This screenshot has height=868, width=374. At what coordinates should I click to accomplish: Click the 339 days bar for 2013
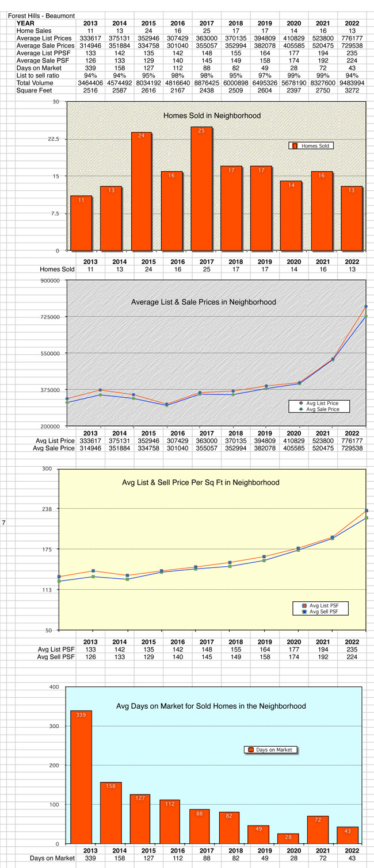coord(81,777)
